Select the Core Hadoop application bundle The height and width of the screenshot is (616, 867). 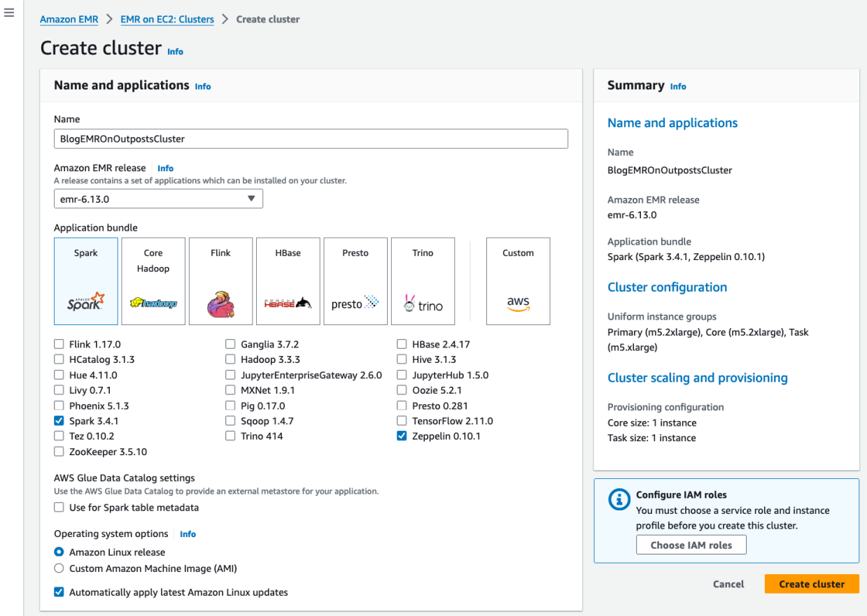[153, 281]
